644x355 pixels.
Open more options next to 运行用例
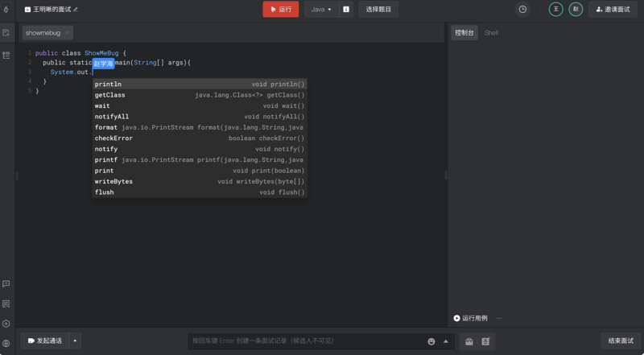tap(499, 319)
